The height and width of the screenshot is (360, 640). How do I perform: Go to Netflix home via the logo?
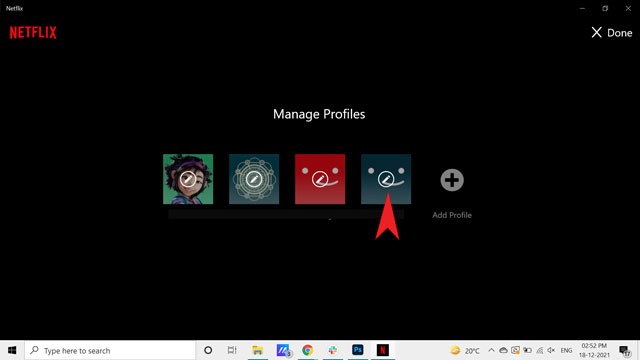point(33,33)
